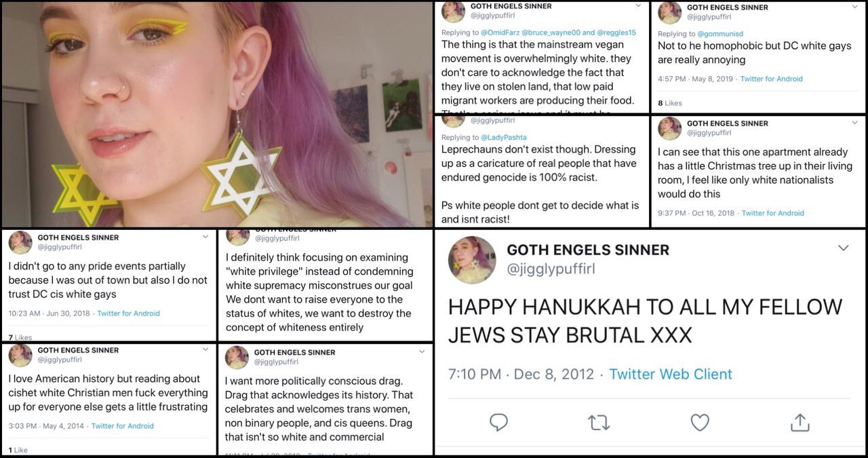Image resolution: width=868 pixels, height=458 pixels.
Task: Click the avatar on the DC white gays reply tweet
Action: [669, 12]
